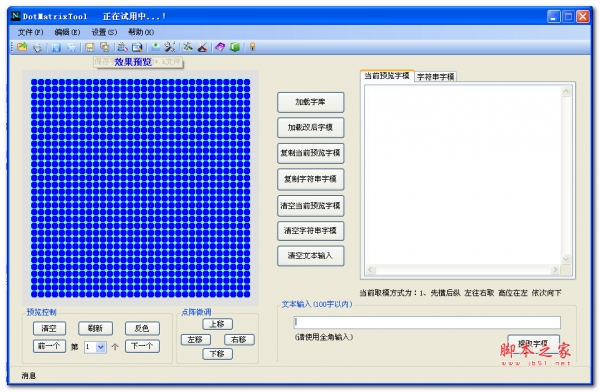
Task: Minimize the DotMatrixTool window
Action: tap(554, 16)
